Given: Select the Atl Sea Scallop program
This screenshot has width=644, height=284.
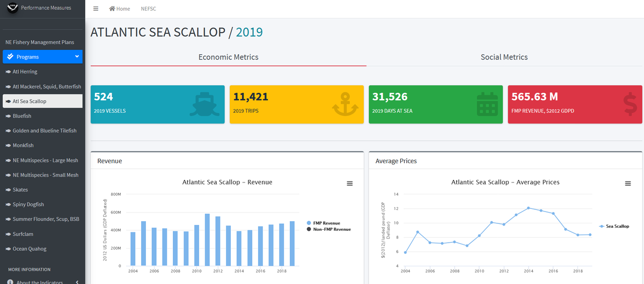Looking at the screenshot, I should [42, 101].
